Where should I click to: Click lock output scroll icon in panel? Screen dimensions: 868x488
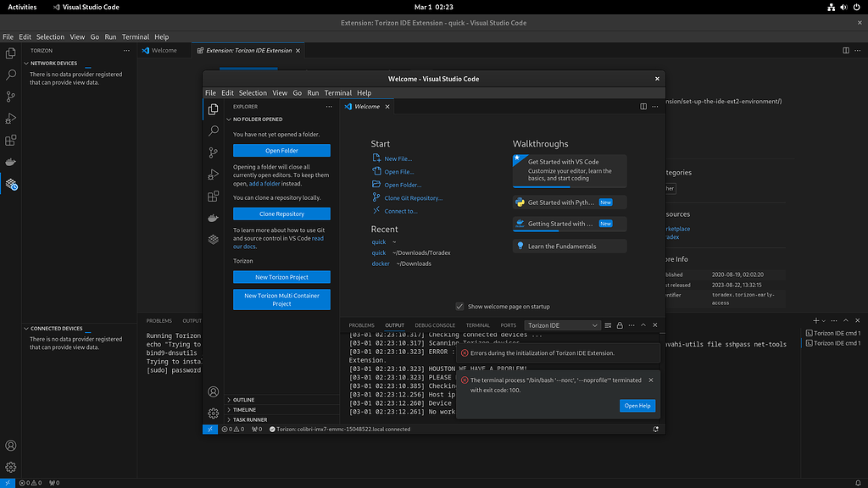coord(620,325)
